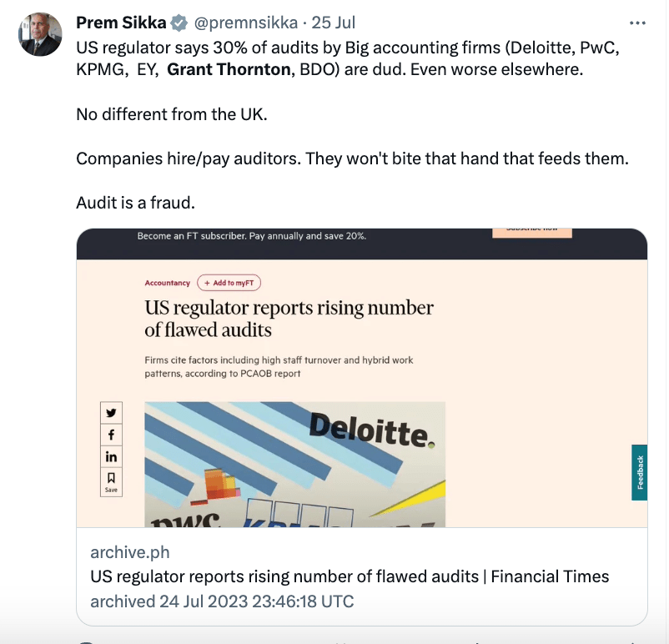Click the archive.ph domain label

click(129, 553)
